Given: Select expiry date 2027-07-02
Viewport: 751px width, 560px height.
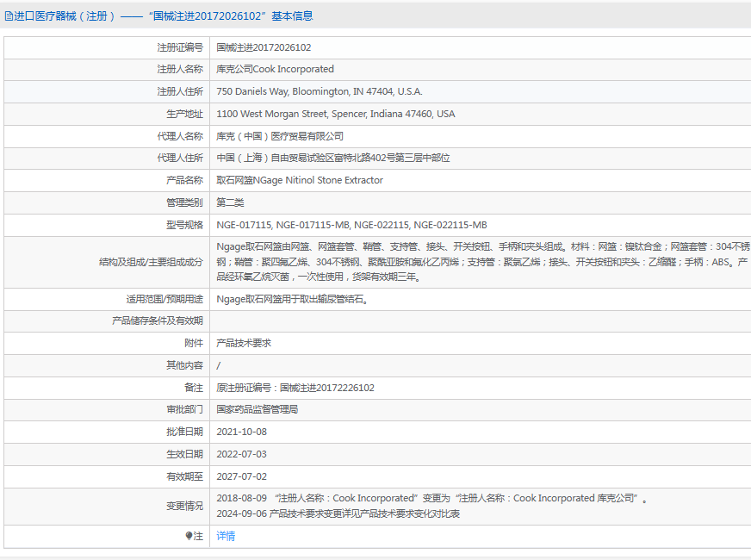Looking at the screenshot, I should pos(241,476).
